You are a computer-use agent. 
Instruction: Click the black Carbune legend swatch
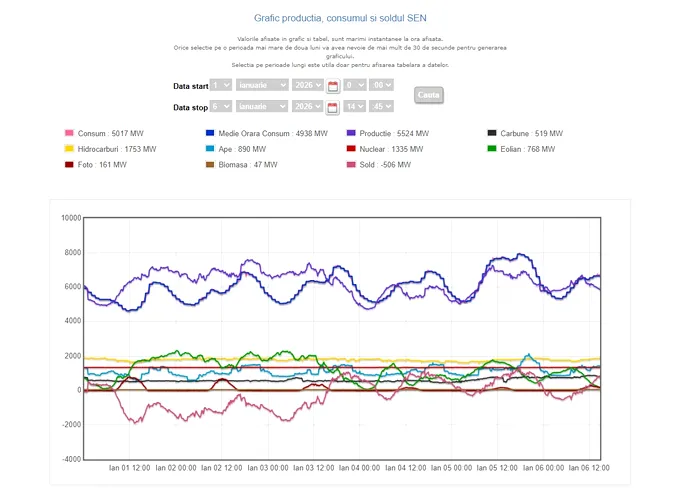point(492,133)
